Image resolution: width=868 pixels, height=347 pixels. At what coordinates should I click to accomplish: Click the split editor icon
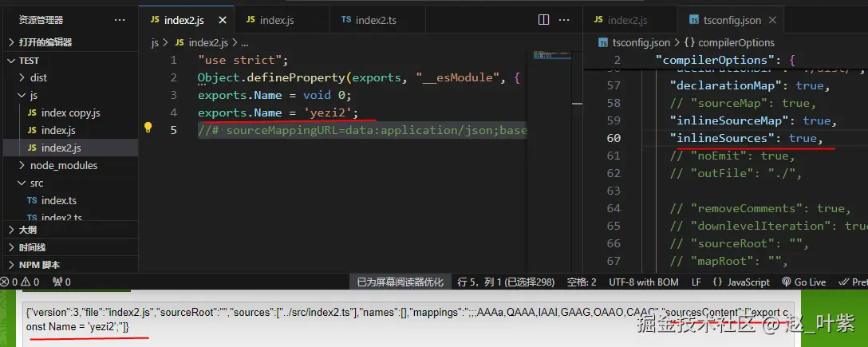(543, 20)
